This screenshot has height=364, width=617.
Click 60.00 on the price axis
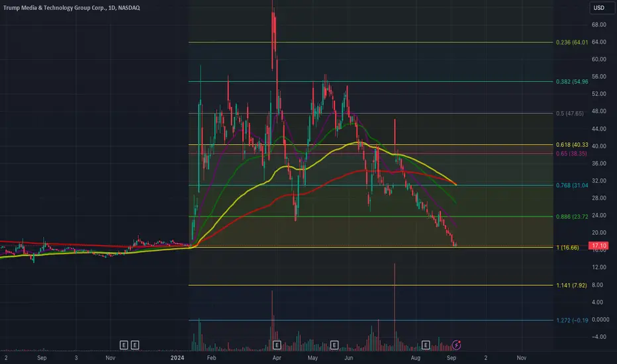click(x=598, y=60)
